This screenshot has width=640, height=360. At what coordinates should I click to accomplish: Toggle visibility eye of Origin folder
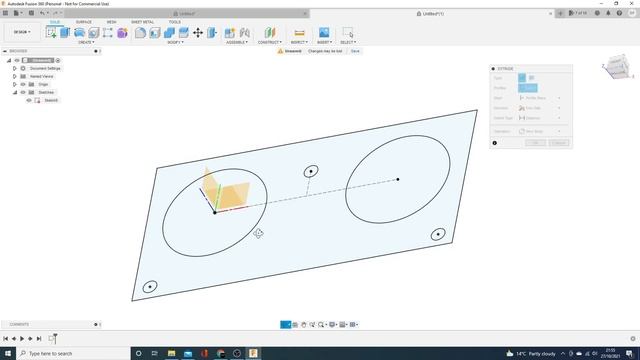coord(23,84)
